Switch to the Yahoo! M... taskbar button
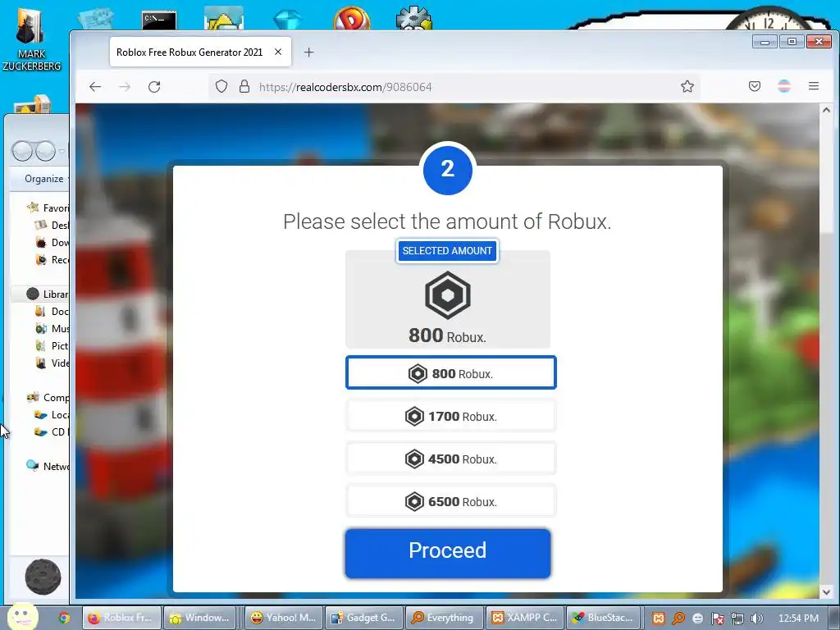This screenshot has height=630, width=840. pyautogui.click(x=283, y=618)
